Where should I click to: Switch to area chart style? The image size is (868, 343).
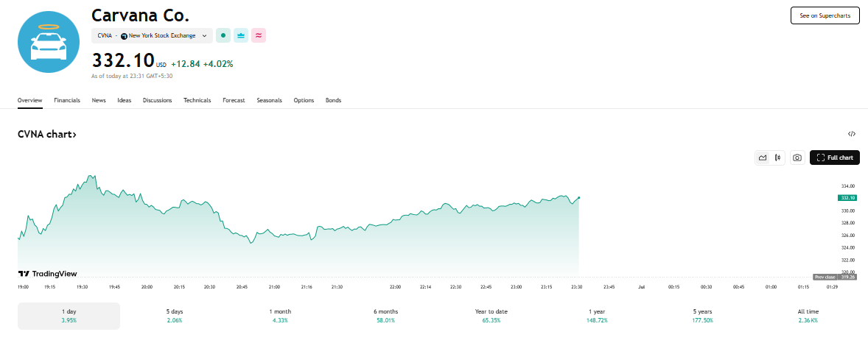point(763,158)
